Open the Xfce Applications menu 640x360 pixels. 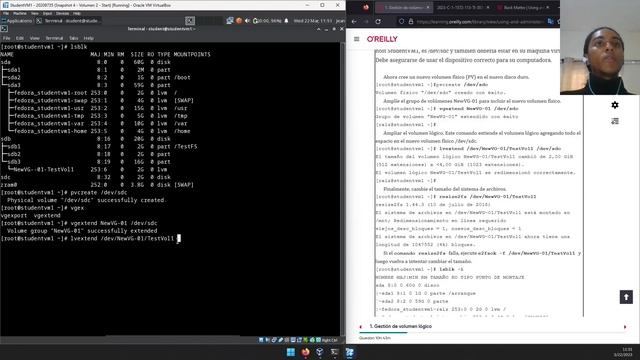[x=17, y=21]
